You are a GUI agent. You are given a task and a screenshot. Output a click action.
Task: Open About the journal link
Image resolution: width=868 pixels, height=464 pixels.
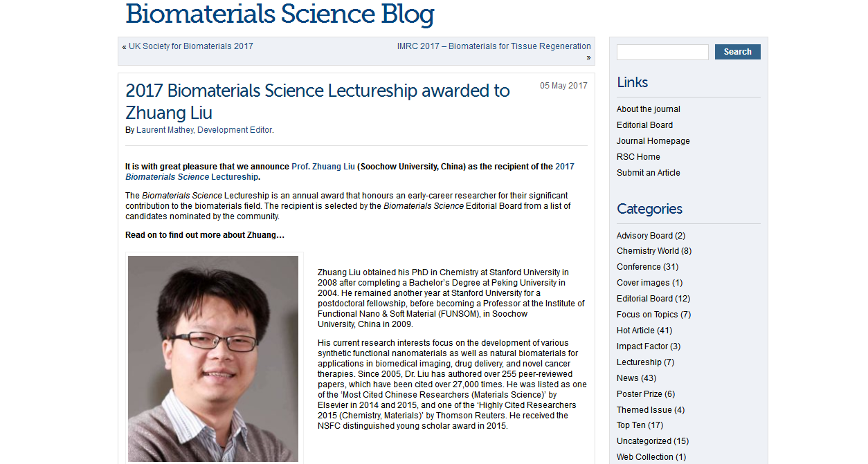[x=648, y=109]
